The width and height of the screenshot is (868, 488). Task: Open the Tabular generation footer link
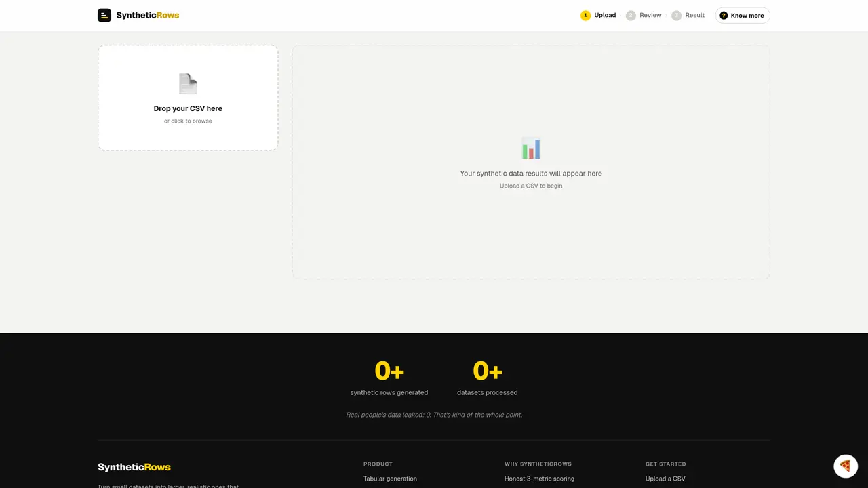pyautogui.click(x=390, y=479)
